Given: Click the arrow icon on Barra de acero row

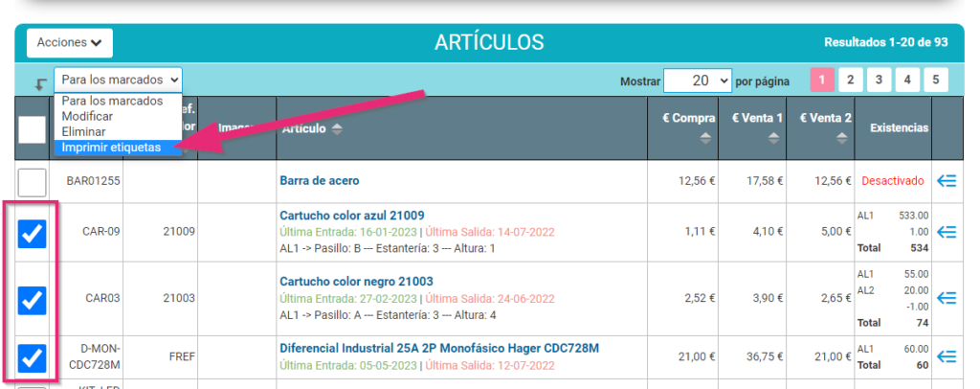Looking at the screenshot, I should pyautogui.click(x=947, y=180).
